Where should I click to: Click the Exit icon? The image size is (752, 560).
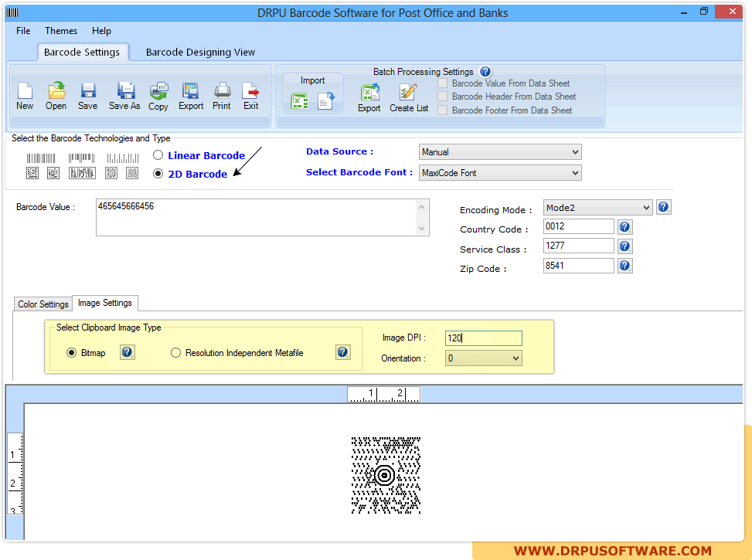pos(250,90)
